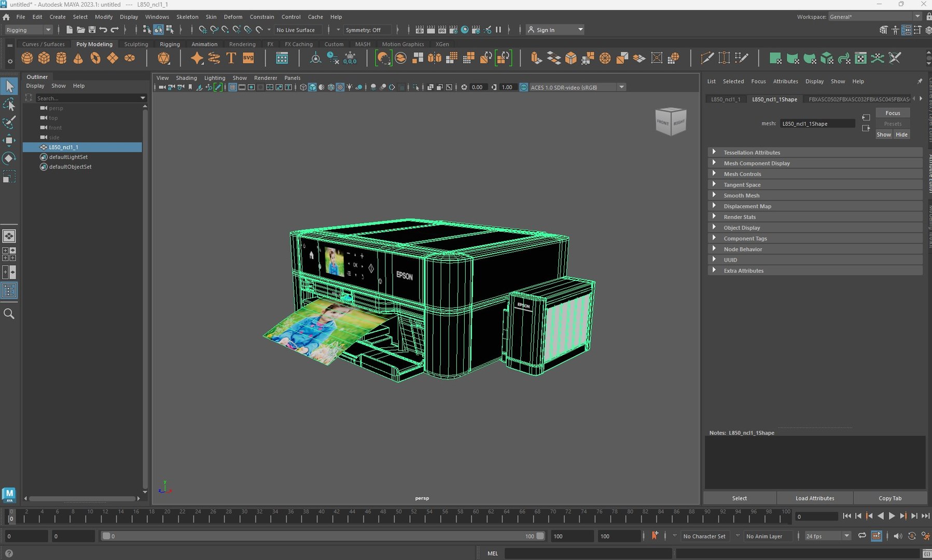Click the Load Attributes button
This screenshot has width=932, height=560.
pos(814,498)
